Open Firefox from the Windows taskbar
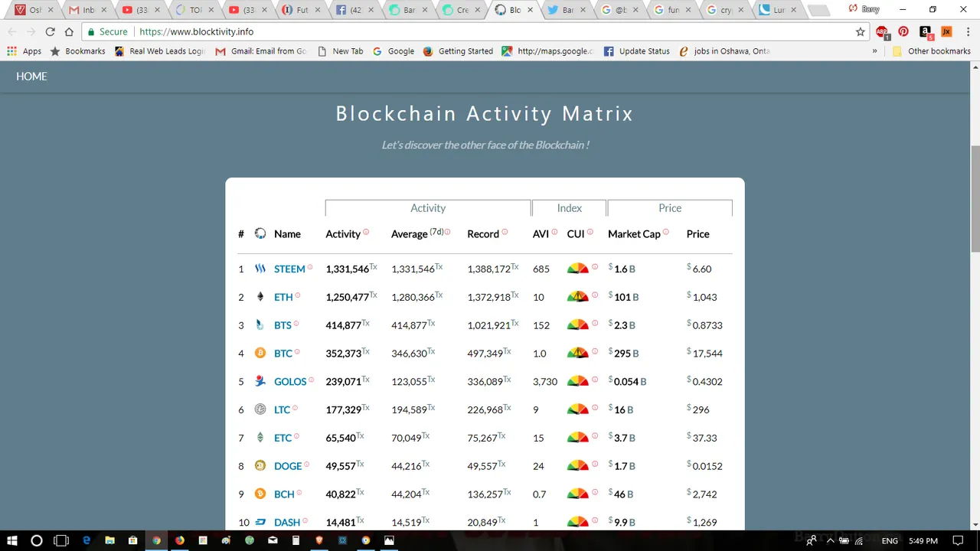 point(180,540)
